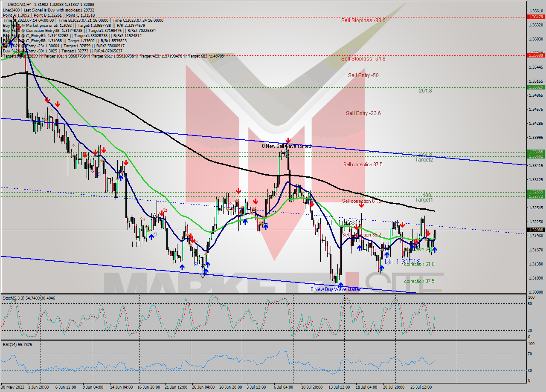
Task: Click the green 'Target1' label
Action: (x=424, y=199)
